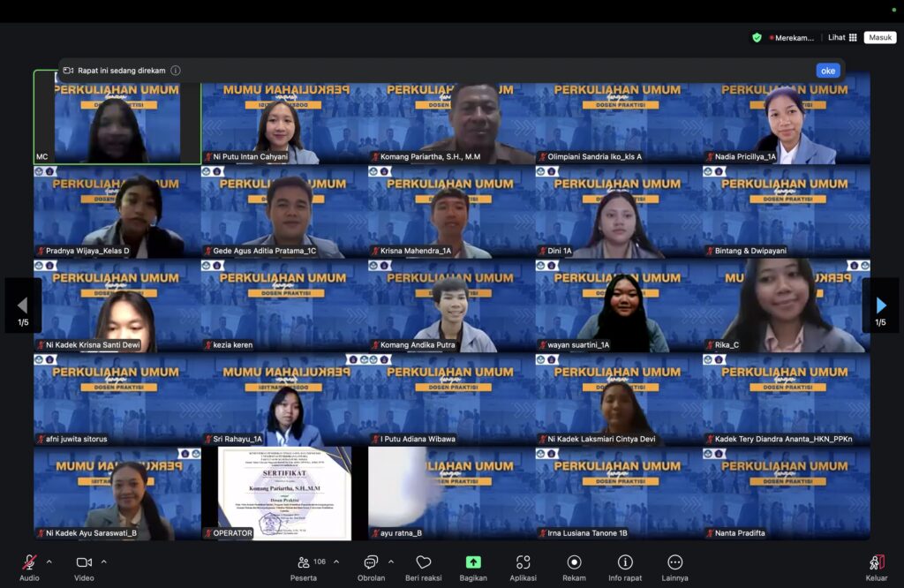Viewport: 904px width, 588px height.
Task: Click the Beri reaksi heart icon
Action: pos(424,562)
